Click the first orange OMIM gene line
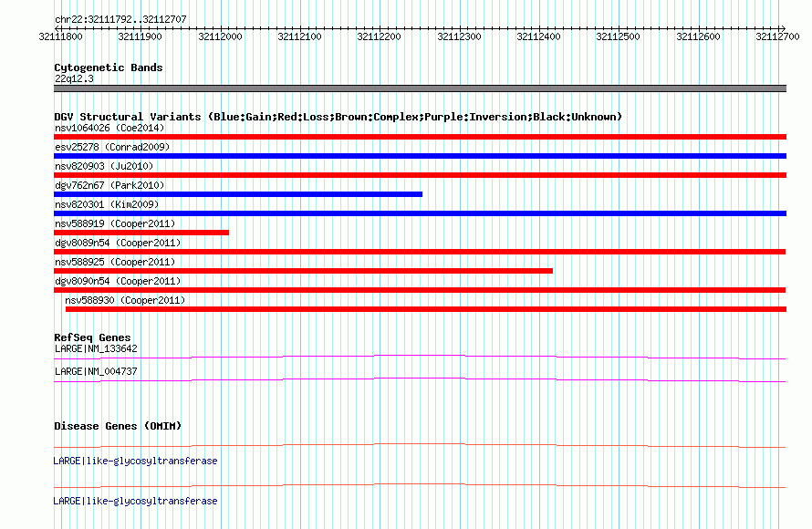Image resolution: width=812 pixels, height=529 pixels. pyautogui.click(x=420, y=445)
